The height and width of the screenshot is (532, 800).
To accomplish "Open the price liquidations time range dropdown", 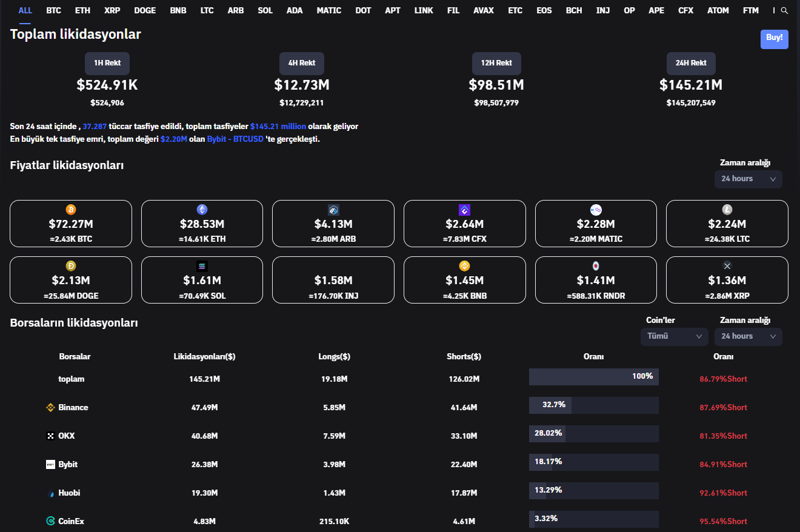I will point(748,179).
